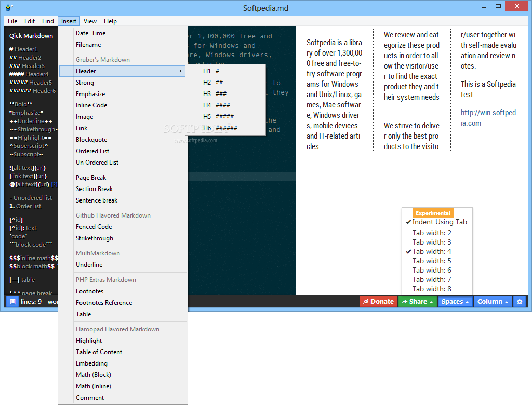This screenshot has width=532, height=405.
Task: Select Inline Code menu entry
Action: [x=123, y=105]
